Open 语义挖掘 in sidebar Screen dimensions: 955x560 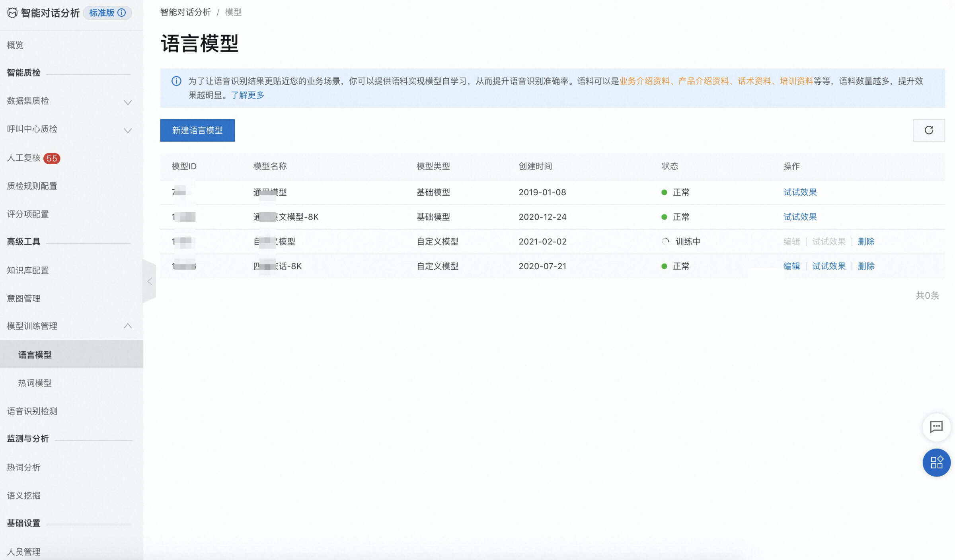pos(23,495)
